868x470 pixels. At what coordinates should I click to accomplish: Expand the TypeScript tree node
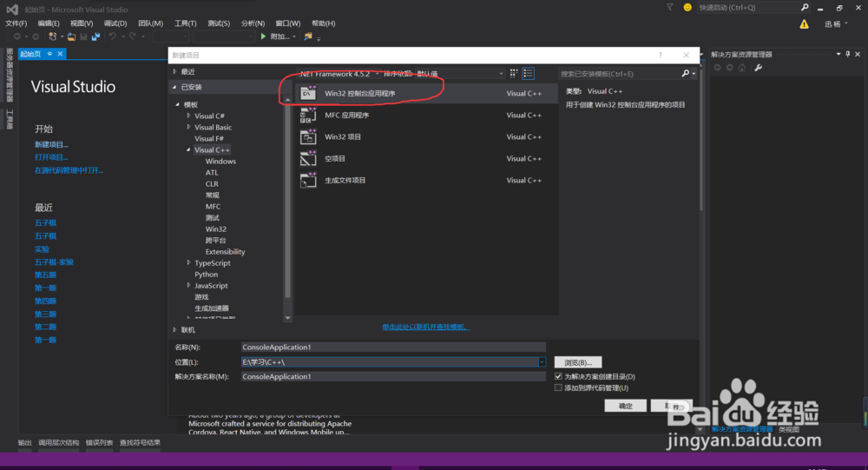click(x=188, y=262)
